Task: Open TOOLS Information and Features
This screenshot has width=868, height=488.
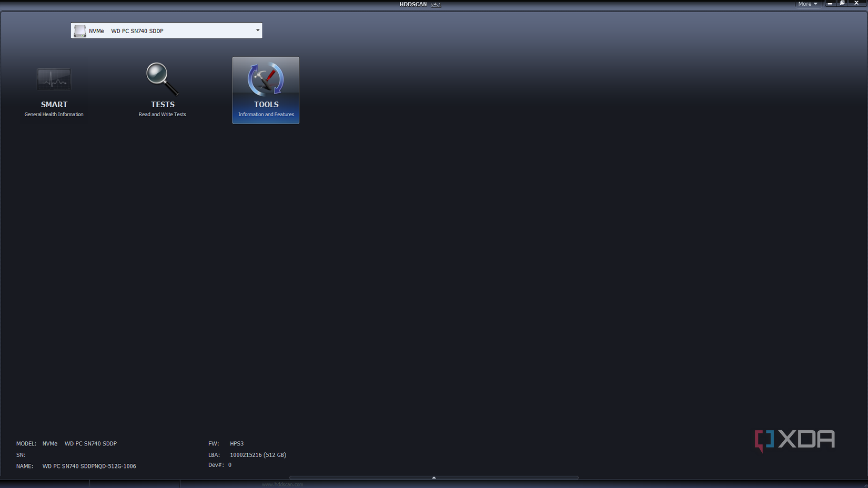Action: [266, 90]
